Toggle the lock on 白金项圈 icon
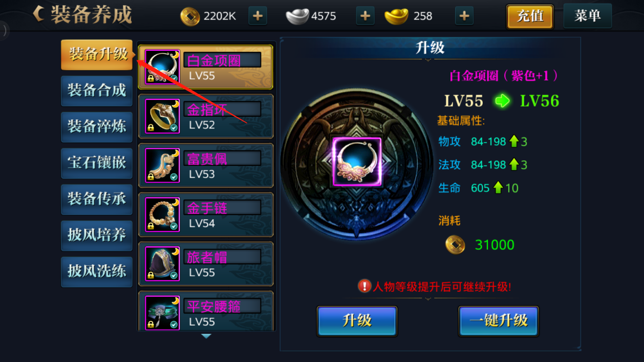The image size is (644, 362). pos(151,78)
